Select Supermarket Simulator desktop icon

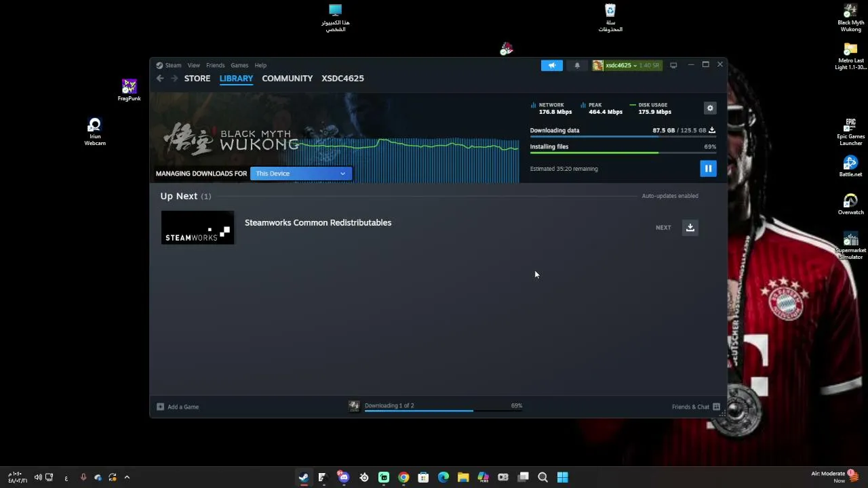pos(850,246)
